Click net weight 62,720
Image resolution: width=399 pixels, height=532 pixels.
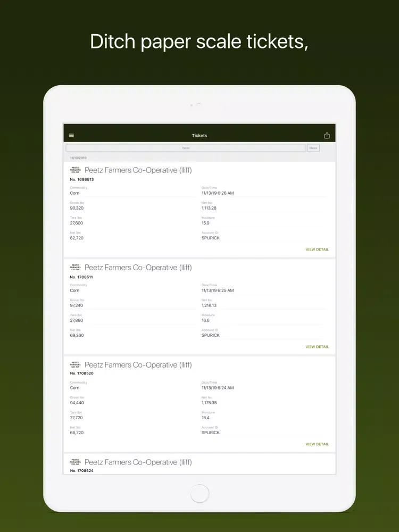[77, 238]
